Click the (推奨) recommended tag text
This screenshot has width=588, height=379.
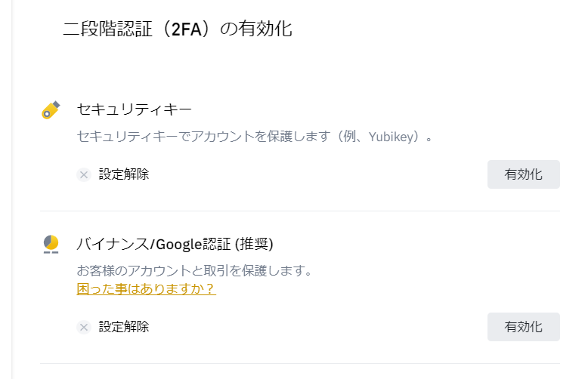coord(254,244)
